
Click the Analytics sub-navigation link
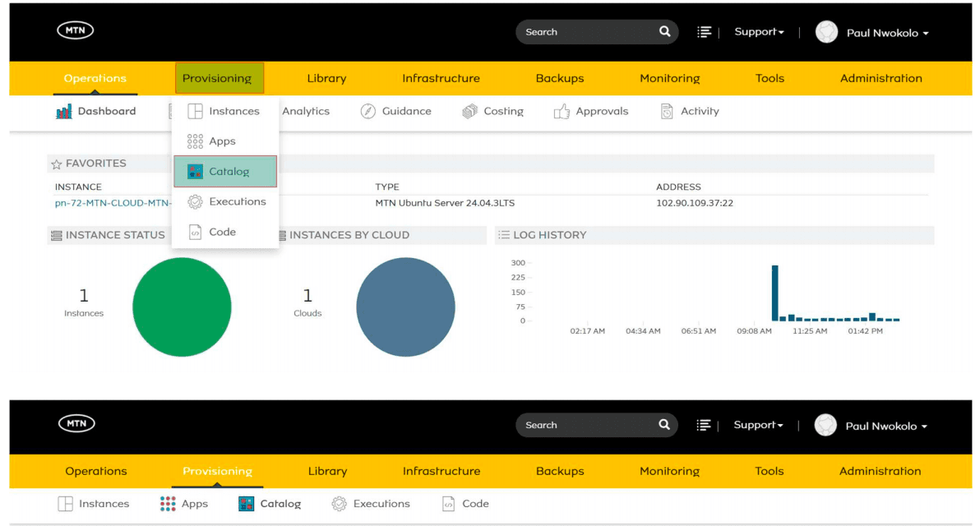306,111
